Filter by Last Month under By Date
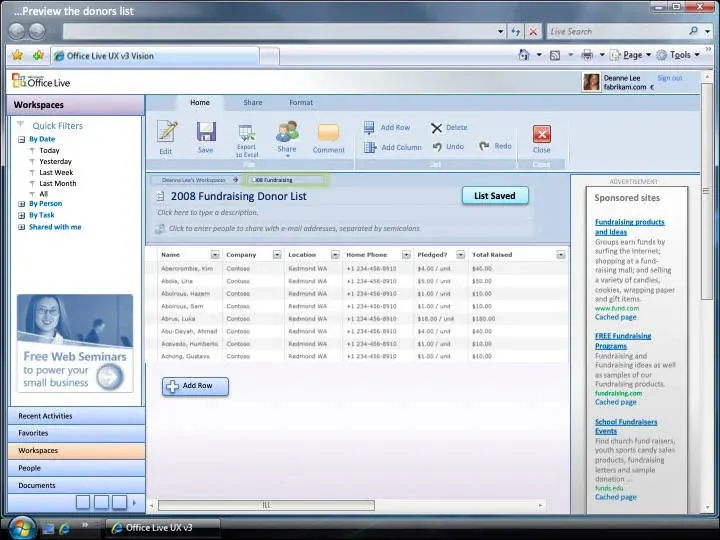Screen dimensions: 720x540 [58, 183]
